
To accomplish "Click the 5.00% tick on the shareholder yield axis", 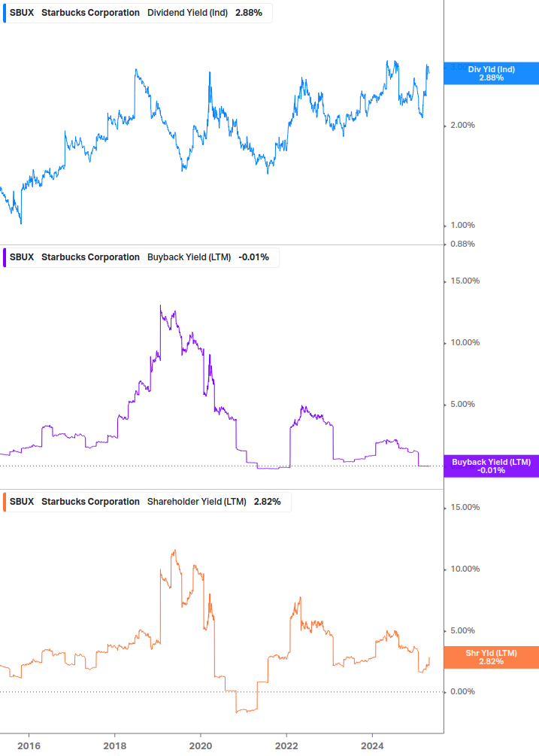I will coord(462,630).
